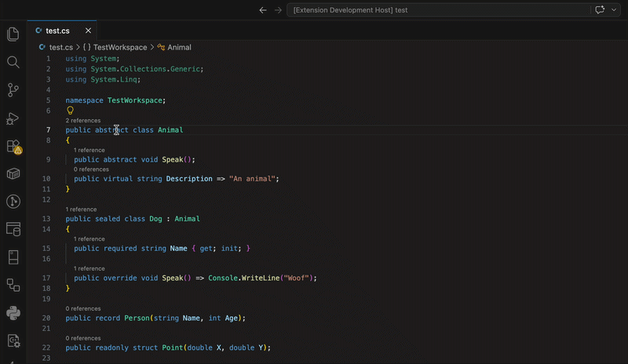The image size is (628, 364).
Task: Click 'Description' on line 10
Action: [x=189, y=179]
